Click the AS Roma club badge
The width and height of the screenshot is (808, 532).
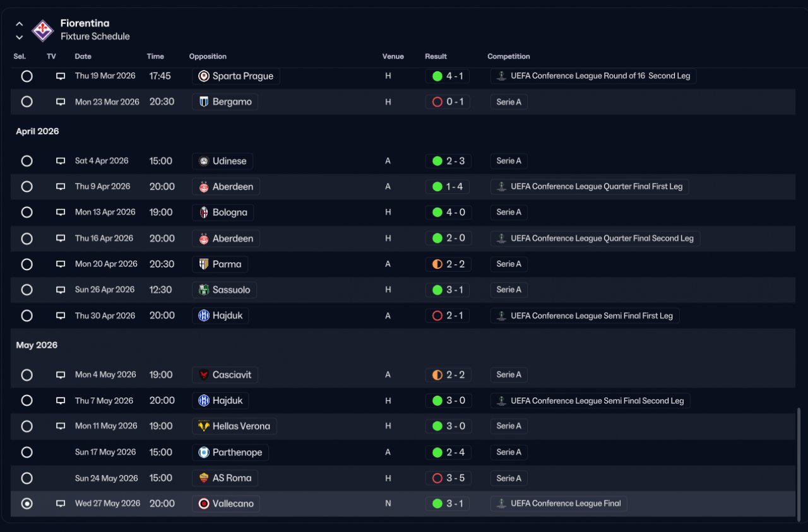pyautogui.click(x=204, y=478)
